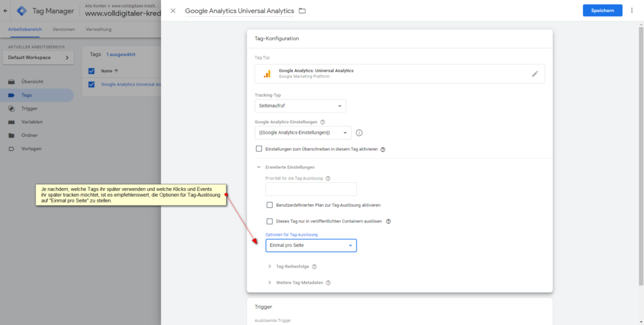
Task: Click the Tag Manager logo icon
Action: [x=22, y=11]
